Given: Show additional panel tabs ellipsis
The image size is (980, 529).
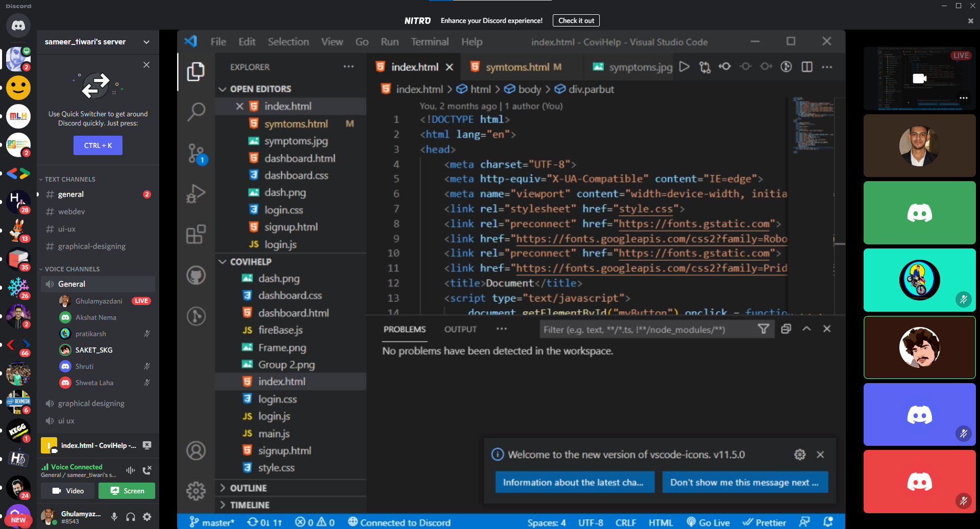Looking at the screenshot, I should coord(502,329).
